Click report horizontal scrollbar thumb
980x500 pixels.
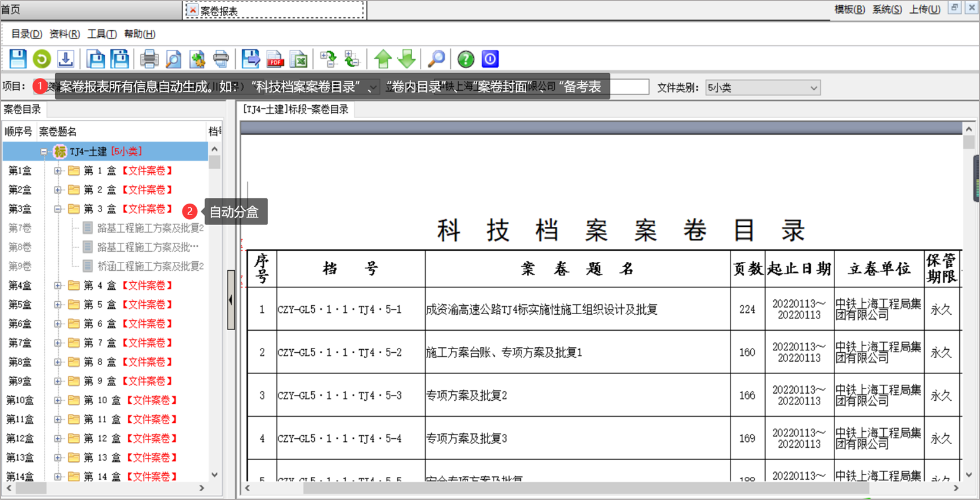coord(586,488)
